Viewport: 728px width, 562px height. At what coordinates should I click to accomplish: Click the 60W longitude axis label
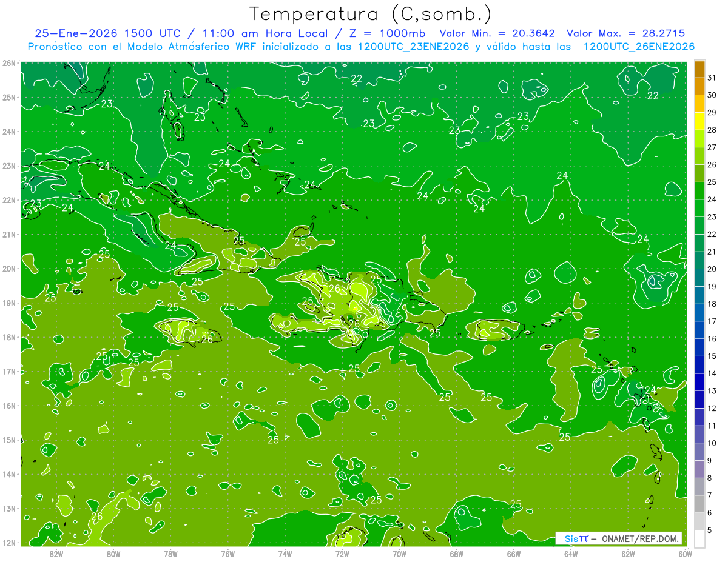(x=686, y=554)
